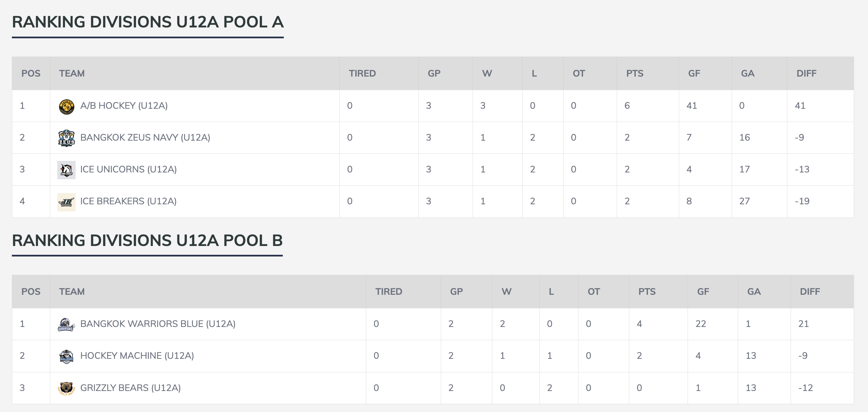Open GRIZZLY BEARS (U12A) team page

130,388
